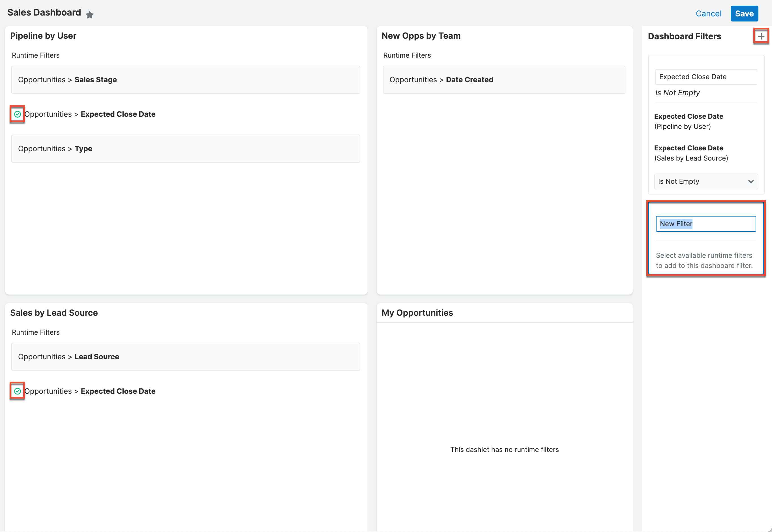Select the Type runtime filter in Pipeline by User

click(185, 149)
